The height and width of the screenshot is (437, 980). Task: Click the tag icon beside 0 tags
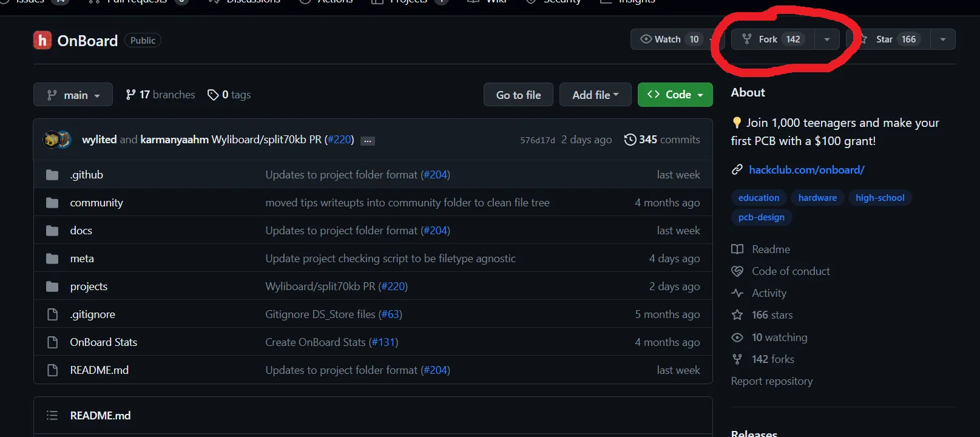click(x=213, y=95)
